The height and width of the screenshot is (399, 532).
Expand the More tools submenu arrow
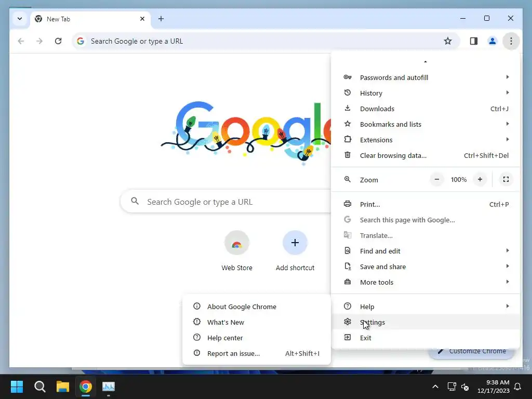click(x=508, y=282)
